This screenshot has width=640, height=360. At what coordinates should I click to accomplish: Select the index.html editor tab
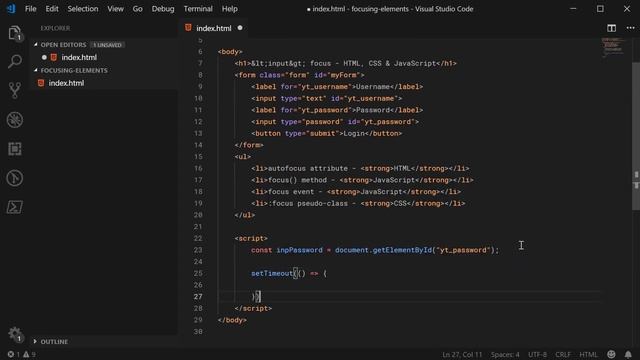tap(214, 28)
